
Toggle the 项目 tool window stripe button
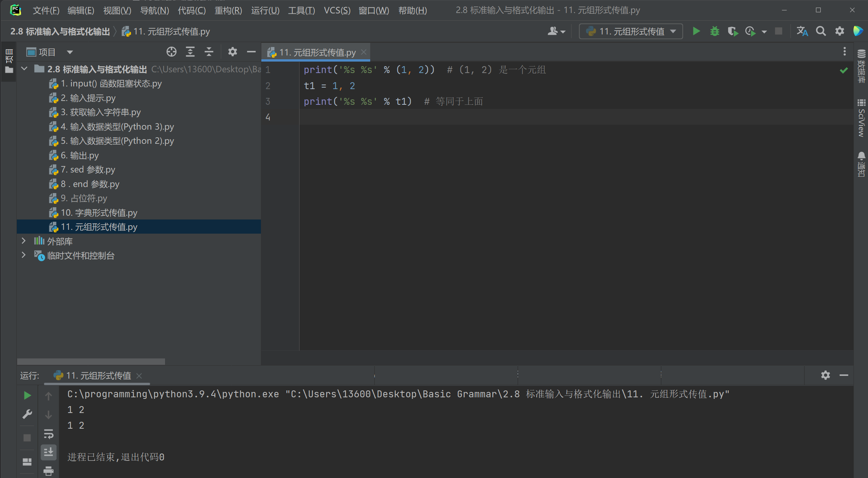pos(9,61)
